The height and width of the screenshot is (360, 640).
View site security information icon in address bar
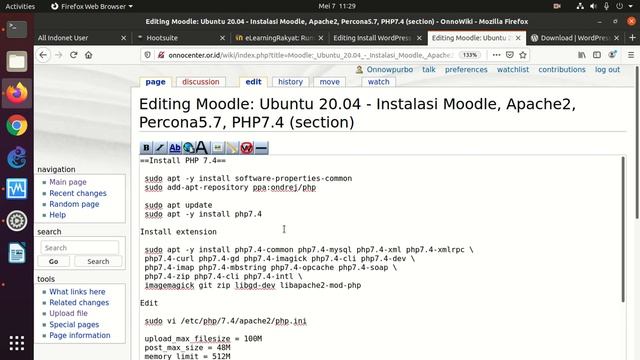147,55
